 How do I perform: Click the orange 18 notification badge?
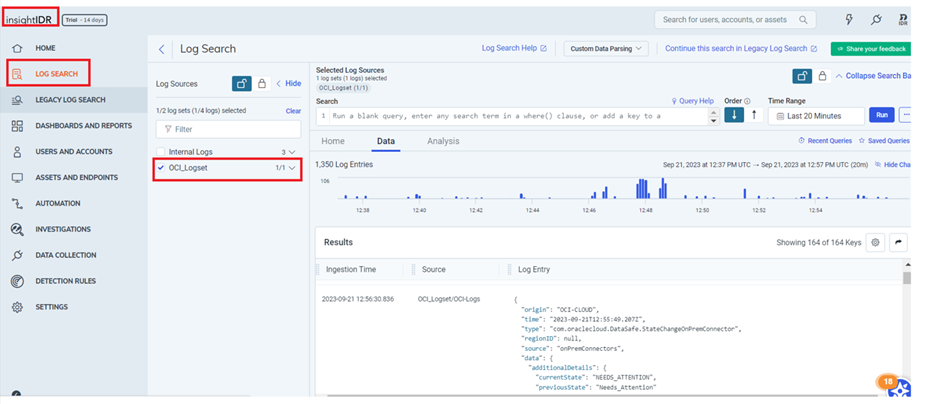tap(887, 382)
